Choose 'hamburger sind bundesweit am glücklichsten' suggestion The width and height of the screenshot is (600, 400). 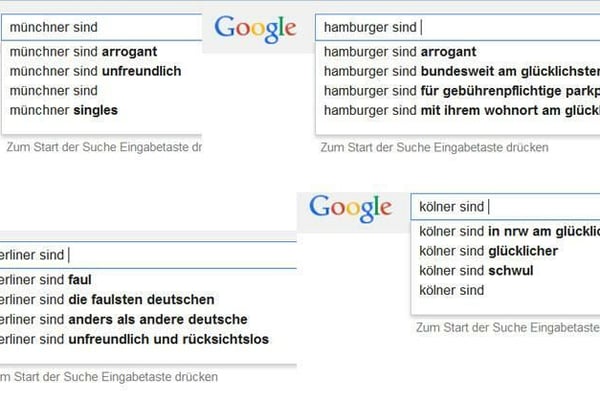(460, 71)
